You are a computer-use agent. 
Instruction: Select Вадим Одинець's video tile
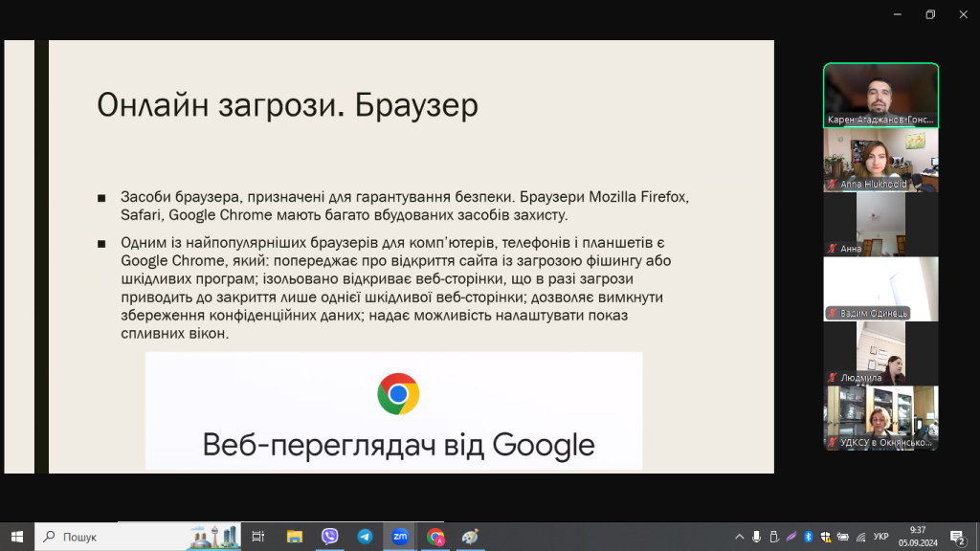coord(880,288)
